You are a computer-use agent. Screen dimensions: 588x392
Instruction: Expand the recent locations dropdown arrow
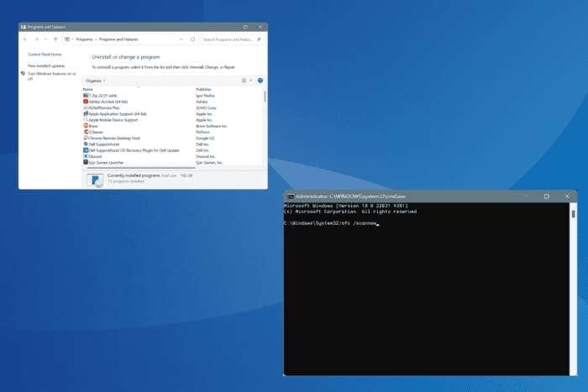click(x=45, y=39)
